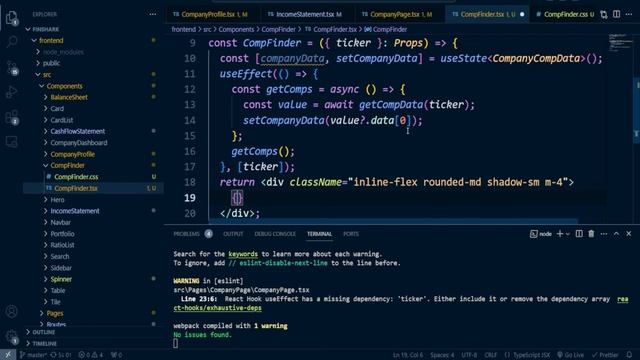Open the PROBLEMS panel tab
The image size is (640, 360).
[x=187, y=234]
